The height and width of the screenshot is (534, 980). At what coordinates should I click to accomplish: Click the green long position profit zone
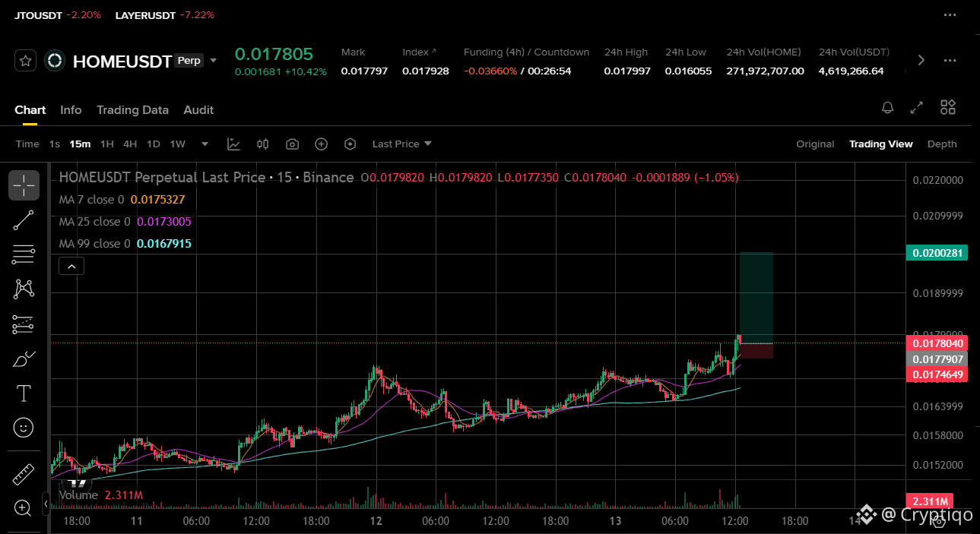click(756, 298)
